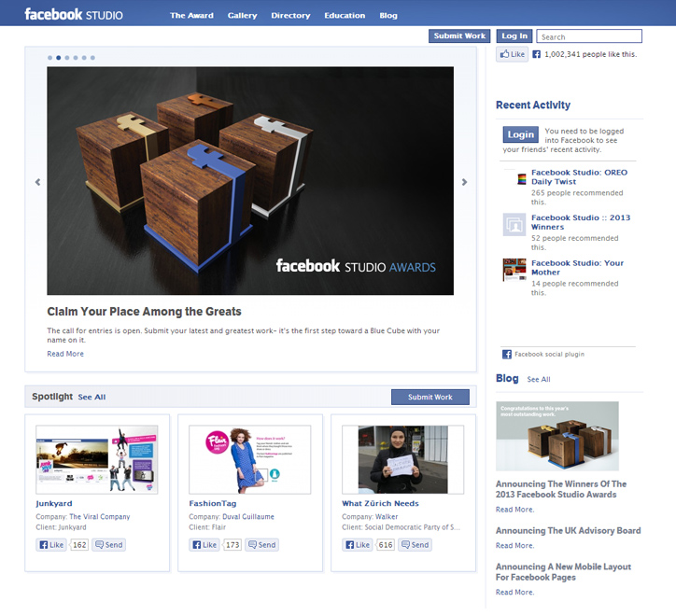Click the facebook STUDIO logo
The image size is (676, 616).
coord(74,15)
